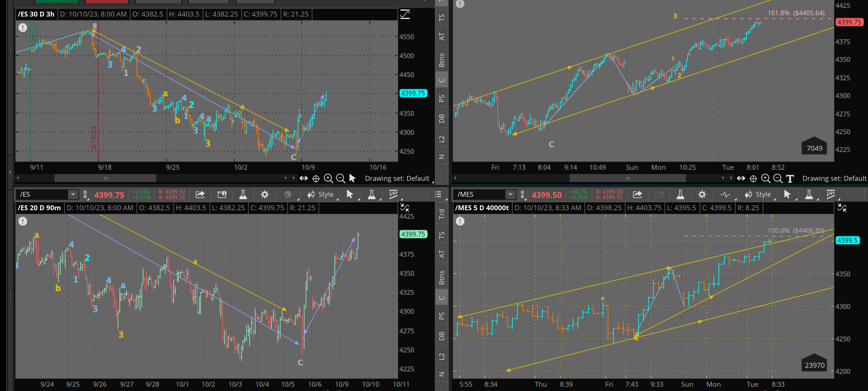This screenshot has width=868, height=391.
Task: Click share icon in the /MES toolbar
Action: [x=637, y=195]
